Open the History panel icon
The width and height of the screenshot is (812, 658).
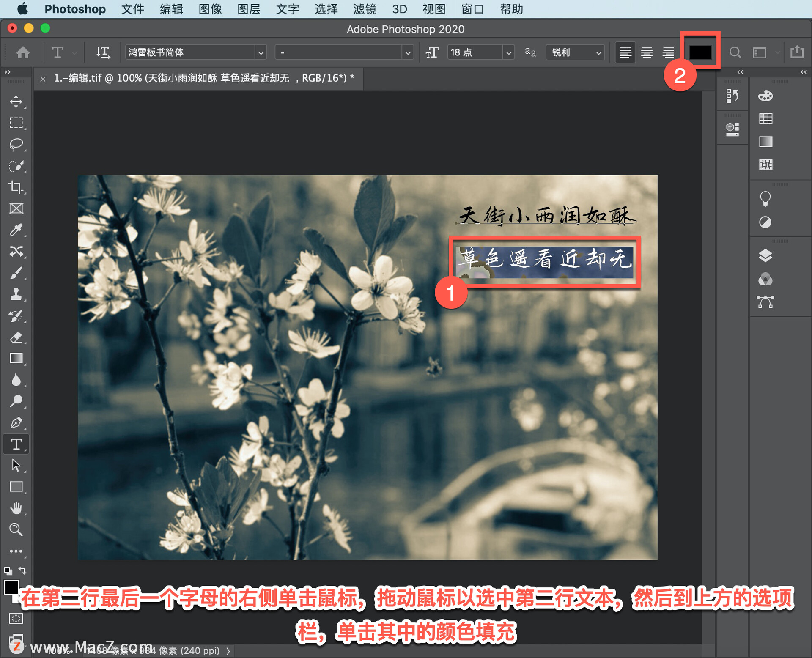732,96
